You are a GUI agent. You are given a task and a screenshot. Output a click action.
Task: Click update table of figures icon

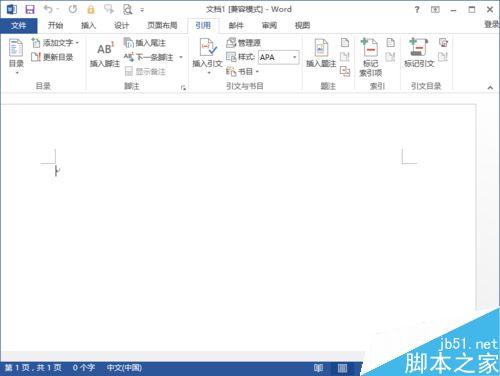point(345,57)
